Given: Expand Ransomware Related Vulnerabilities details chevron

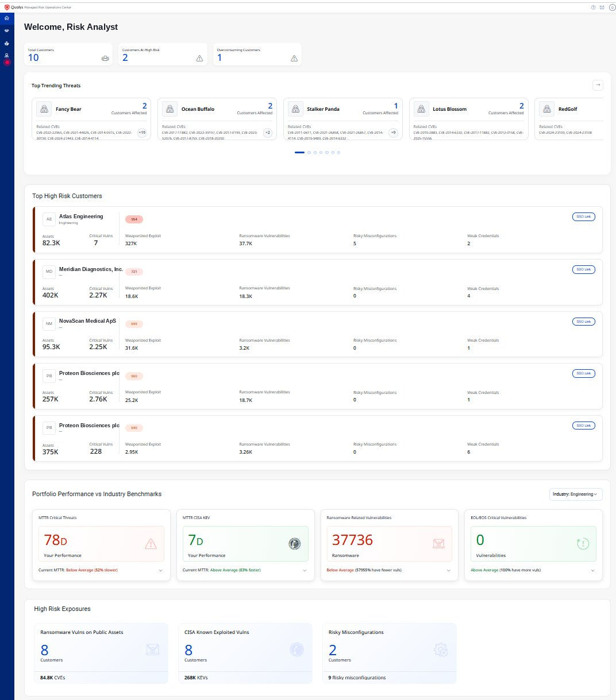Looking at the screenshot, I should click(449, 570).
